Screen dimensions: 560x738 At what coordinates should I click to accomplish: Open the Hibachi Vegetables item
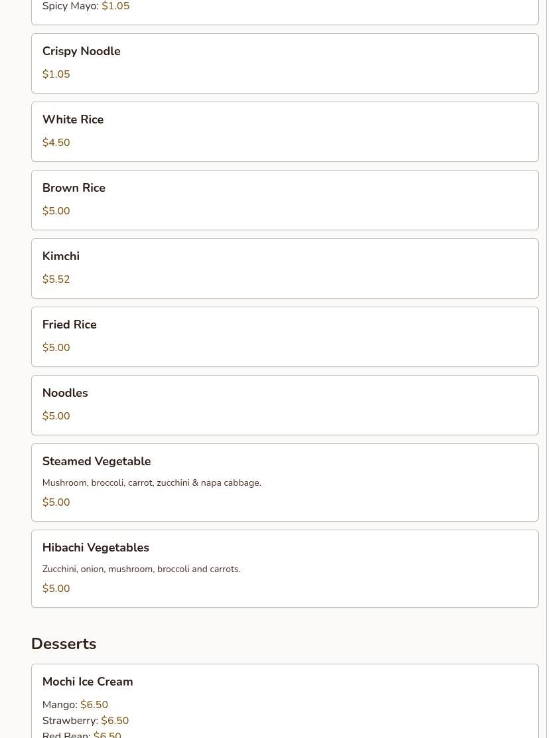pos(96,548)
